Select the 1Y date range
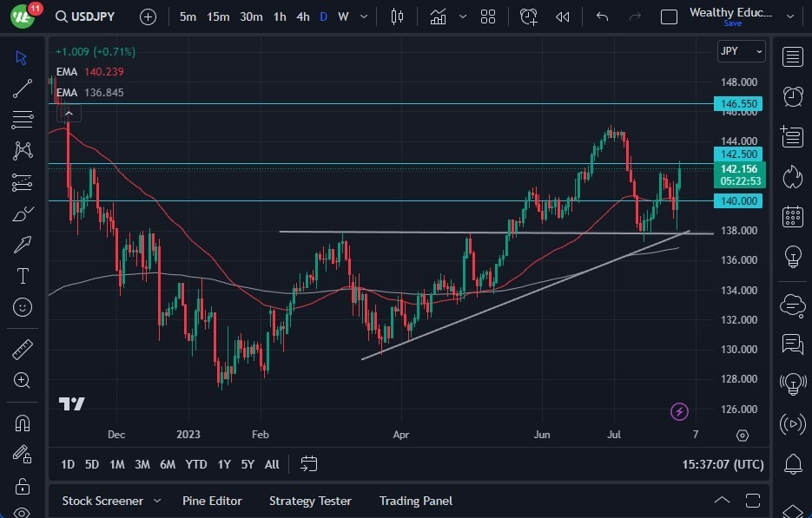The width and height of the screenshot is (812, 518). [223, 464]
